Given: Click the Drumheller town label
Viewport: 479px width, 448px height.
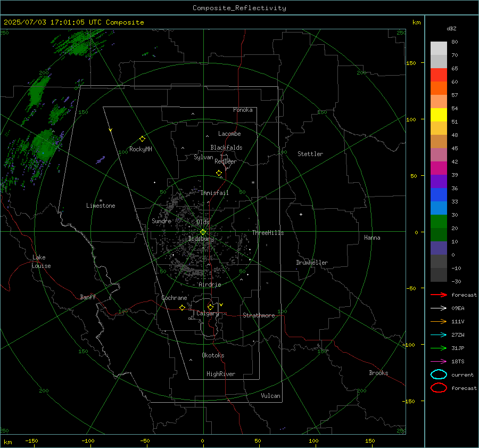Looking at the screenshot, I should coord(312,263).
